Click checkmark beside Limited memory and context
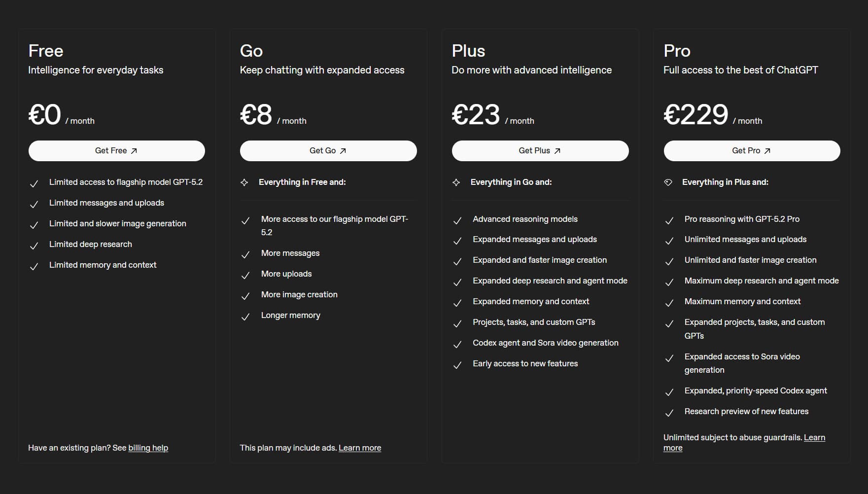This screenshot has height=494, width=868. (34, 266)
